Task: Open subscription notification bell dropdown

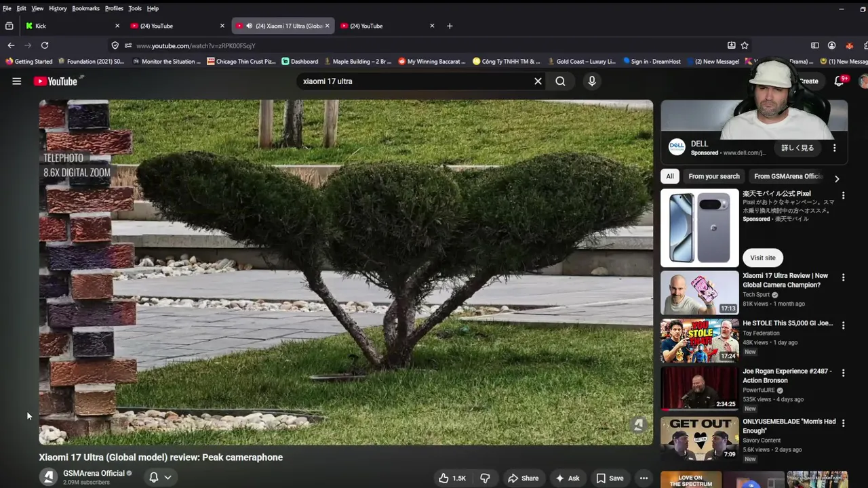Action: [161, 477]
